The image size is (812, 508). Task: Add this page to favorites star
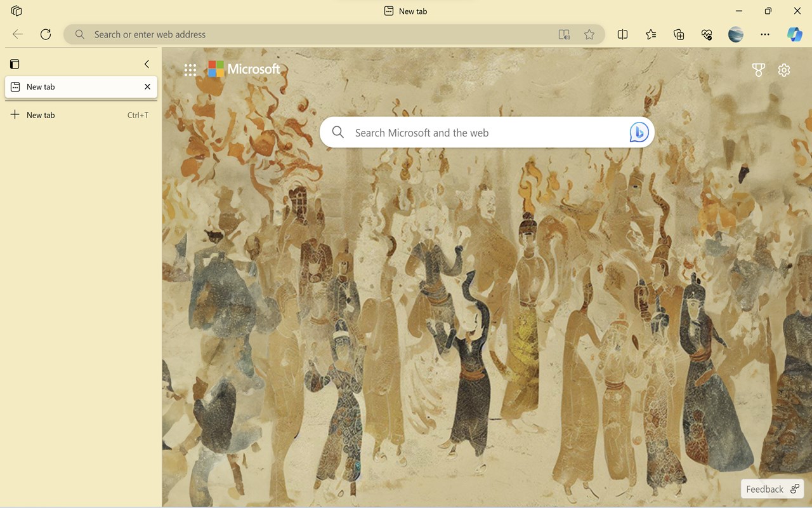pyautogui.click(x=589, y=34)
